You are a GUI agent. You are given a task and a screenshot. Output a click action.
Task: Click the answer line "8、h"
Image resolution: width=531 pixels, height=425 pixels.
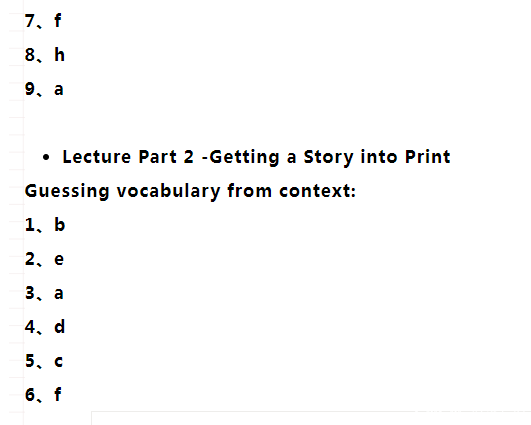44,55
